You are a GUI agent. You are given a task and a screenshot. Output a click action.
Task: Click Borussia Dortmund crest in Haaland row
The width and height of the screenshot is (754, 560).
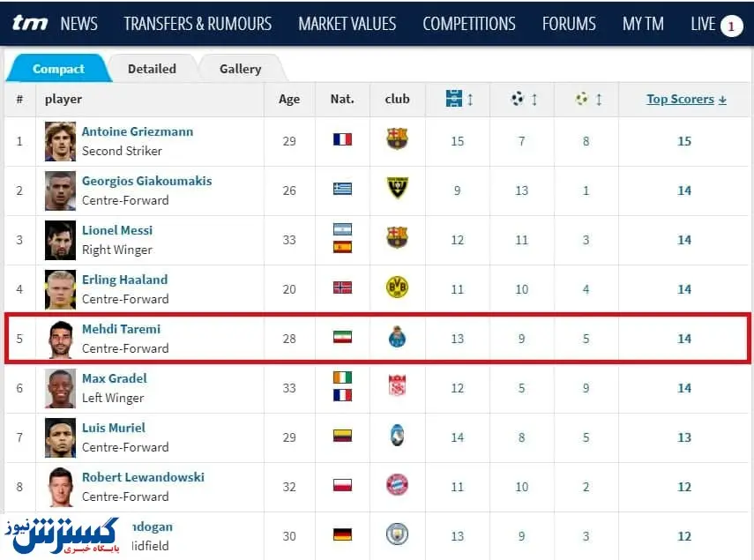(397, 287)
